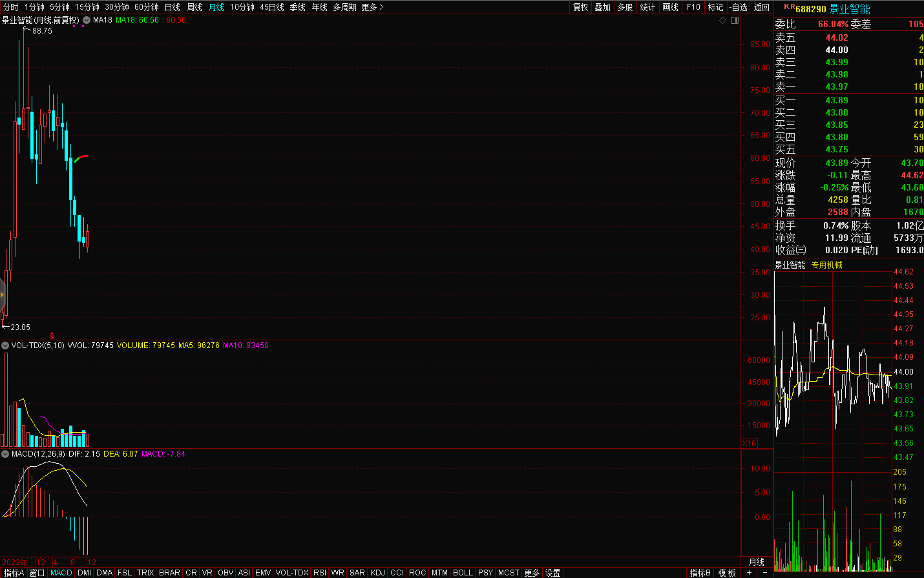Select the 5分钟 period tab
Screen dimensions: 924x578
pos(59,7)
